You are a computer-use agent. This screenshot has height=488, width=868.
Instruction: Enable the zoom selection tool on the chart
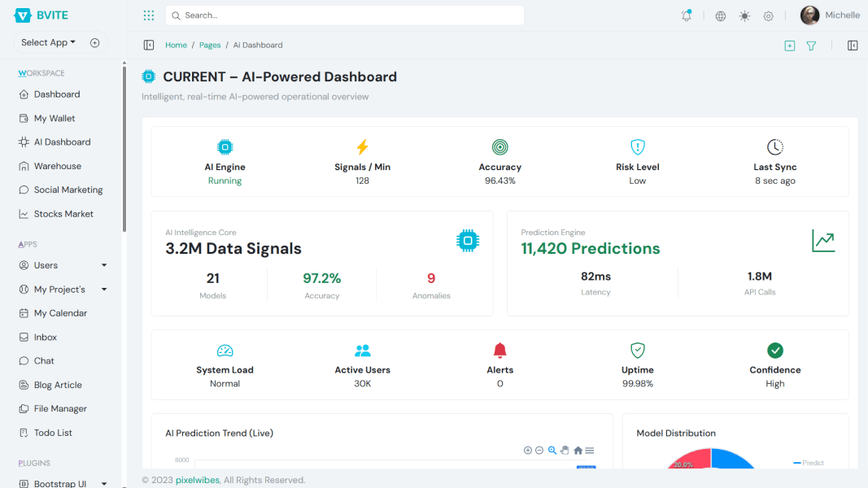click(552, 450)
